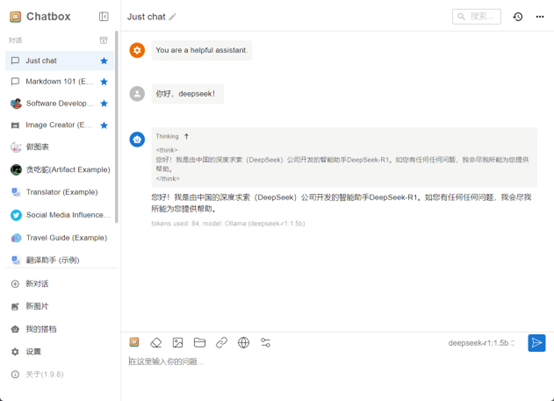Collapse the sidebar with the panel icon
Viewport: 554px width, 401px height.
[x=104, y=17]
